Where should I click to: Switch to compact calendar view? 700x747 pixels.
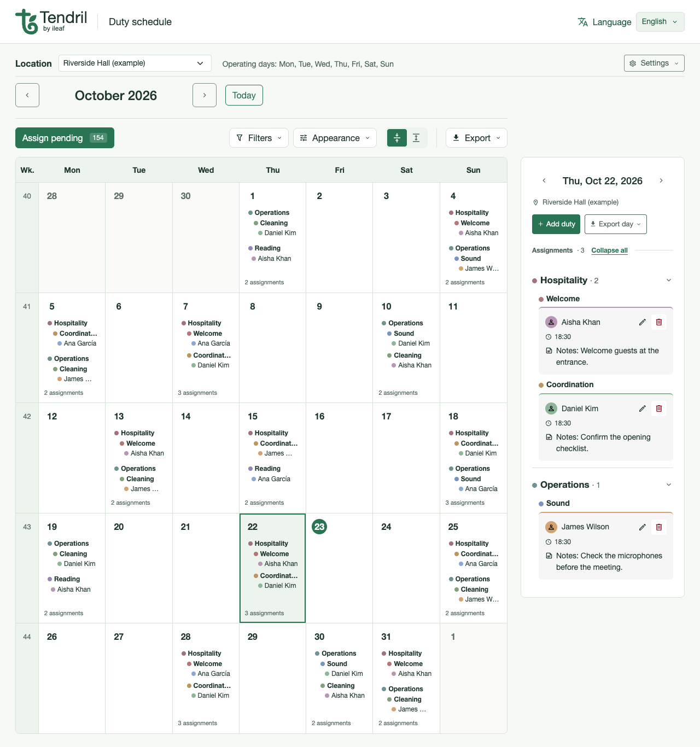(x=397, y=138)
